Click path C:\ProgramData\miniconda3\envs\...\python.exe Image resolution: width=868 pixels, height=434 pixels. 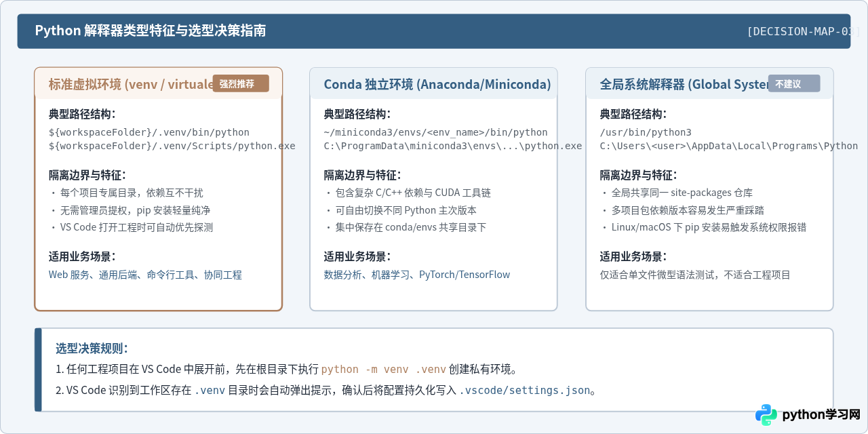pyautogui.click(x=452, y=146)
